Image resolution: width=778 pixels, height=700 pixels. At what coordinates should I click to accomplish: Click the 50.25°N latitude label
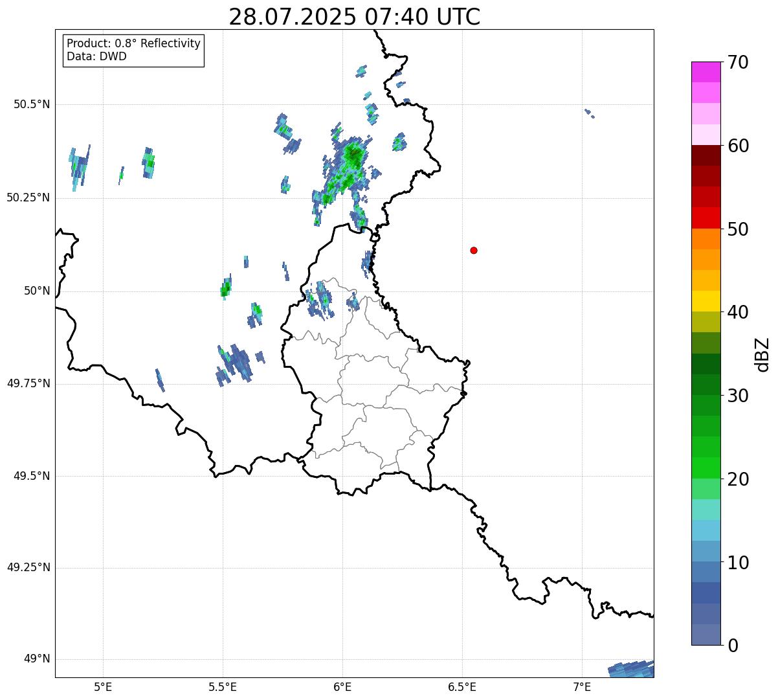[28, 198]
